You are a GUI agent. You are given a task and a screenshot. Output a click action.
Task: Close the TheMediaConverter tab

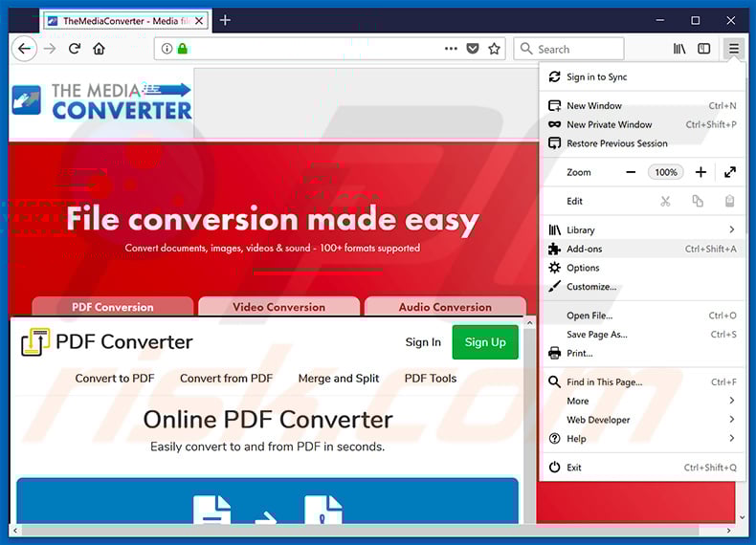point(199,21)
